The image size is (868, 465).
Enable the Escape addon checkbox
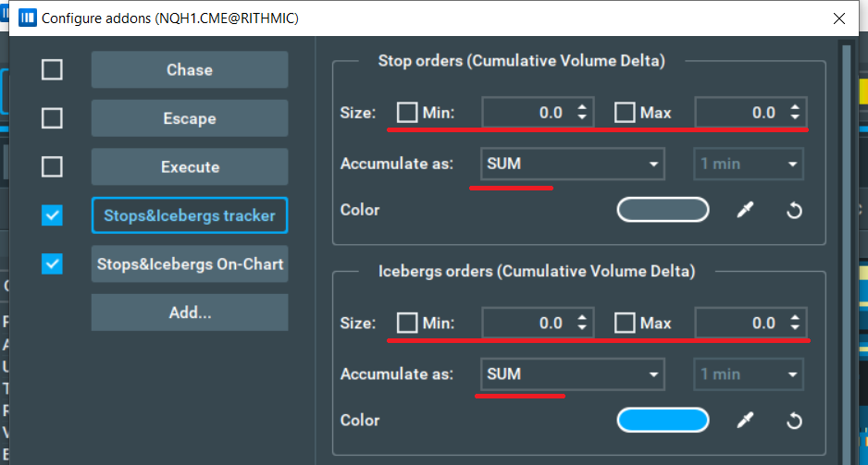pos(53,118)
